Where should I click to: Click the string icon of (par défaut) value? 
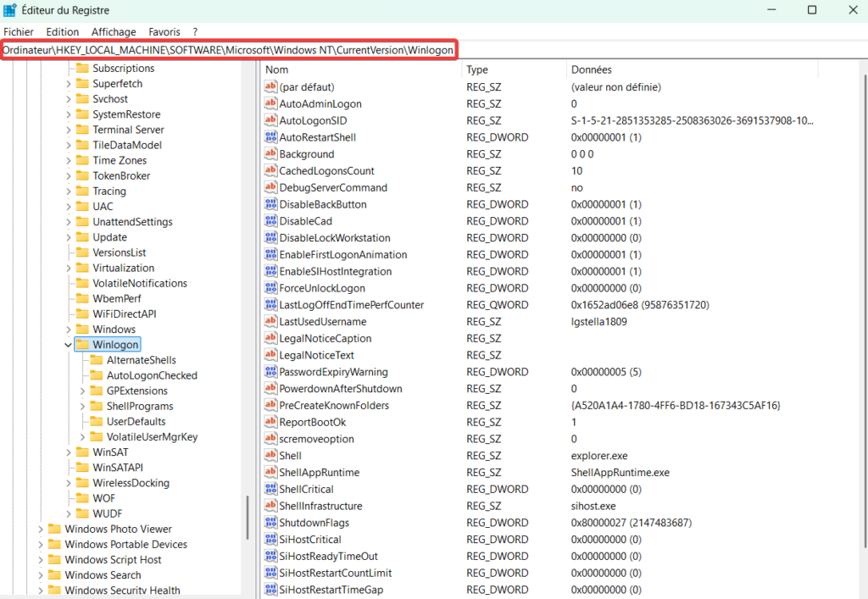point(270,86)
